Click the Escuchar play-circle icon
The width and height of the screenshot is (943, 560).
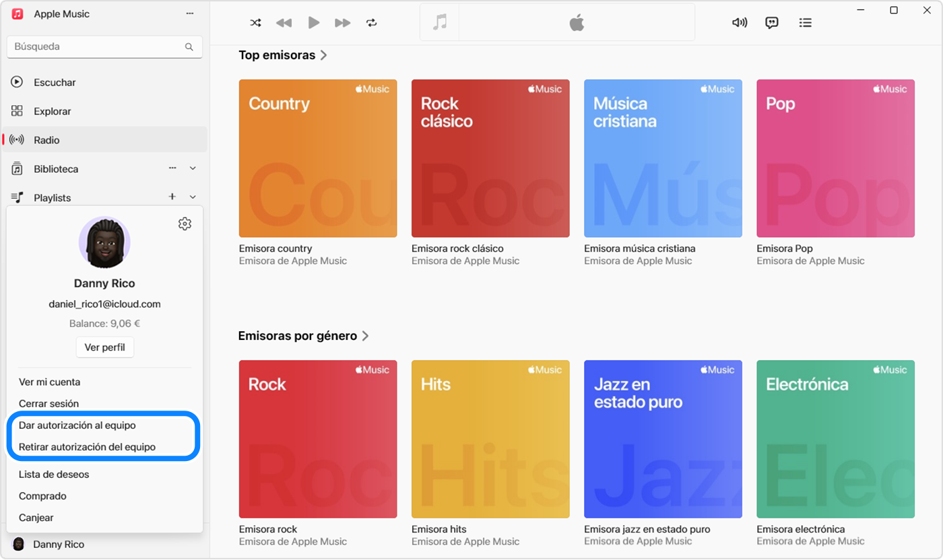(x=18, y=82)
